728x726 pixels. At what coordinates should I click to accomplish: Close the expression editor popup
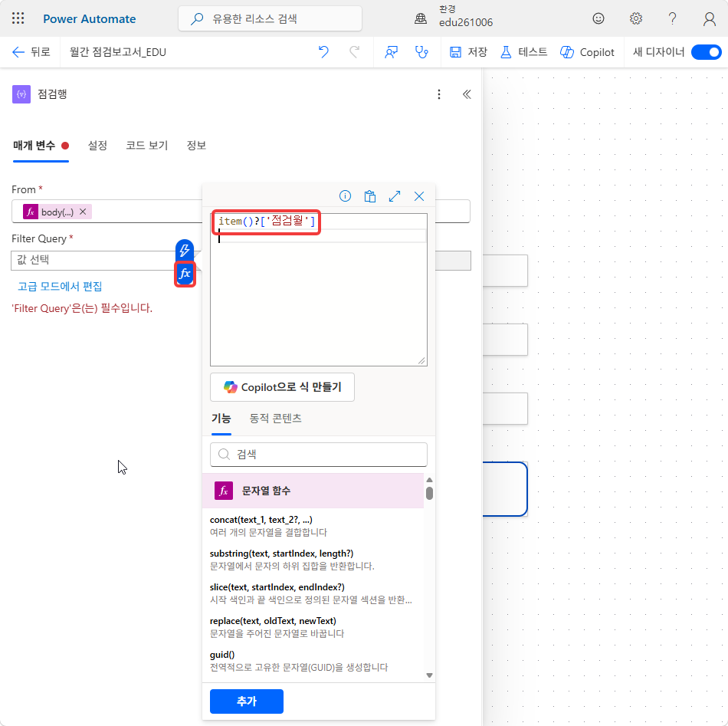click(x=419, y=196)
